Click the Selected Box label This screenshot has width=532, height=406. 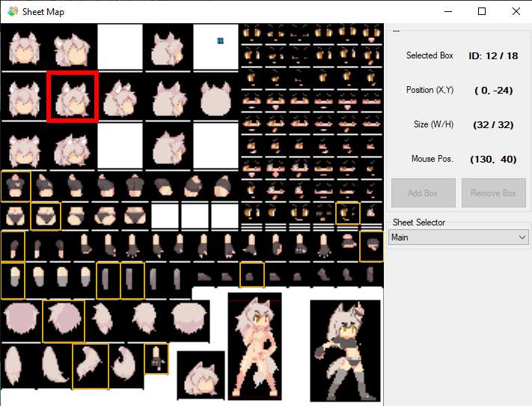pyautogui.click(x=429, y=55)
